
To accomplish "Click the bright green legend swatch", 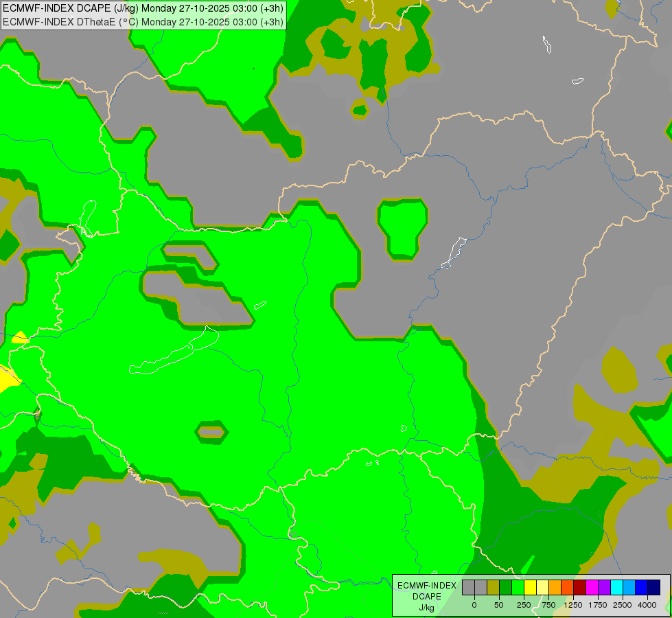I will (518, 587).
